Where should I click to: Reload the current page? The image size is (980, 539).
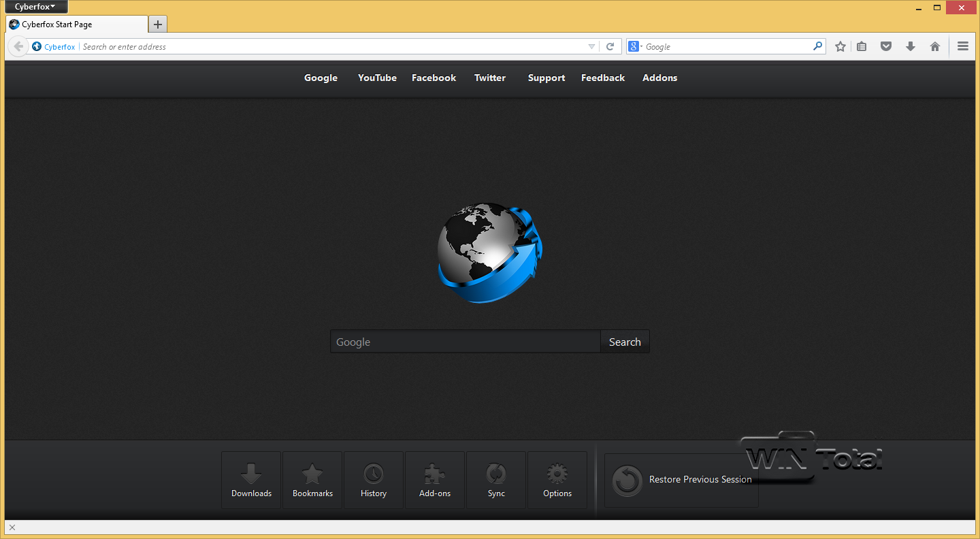tap(610, 47)
